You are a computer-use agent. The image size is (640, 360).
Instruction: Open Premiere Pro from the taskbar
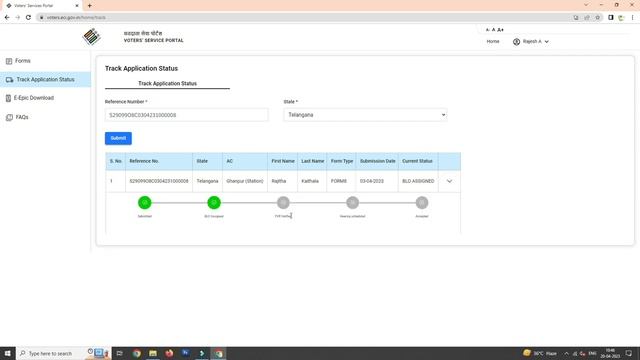186,353
